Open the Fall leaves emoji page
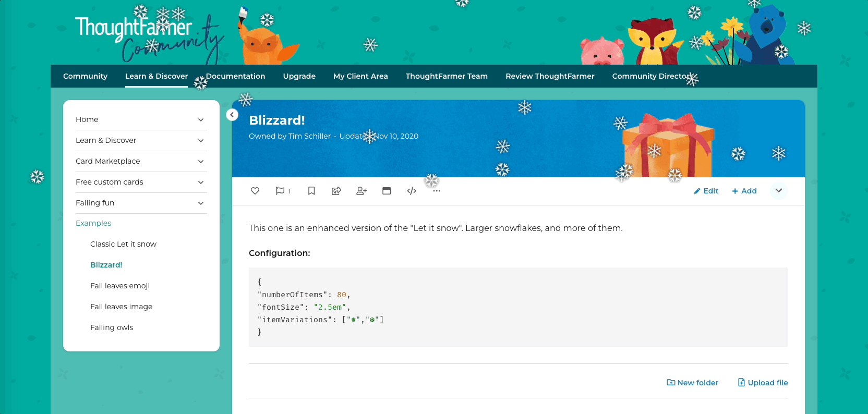The image size is (868, 414). tap(120, 286)
